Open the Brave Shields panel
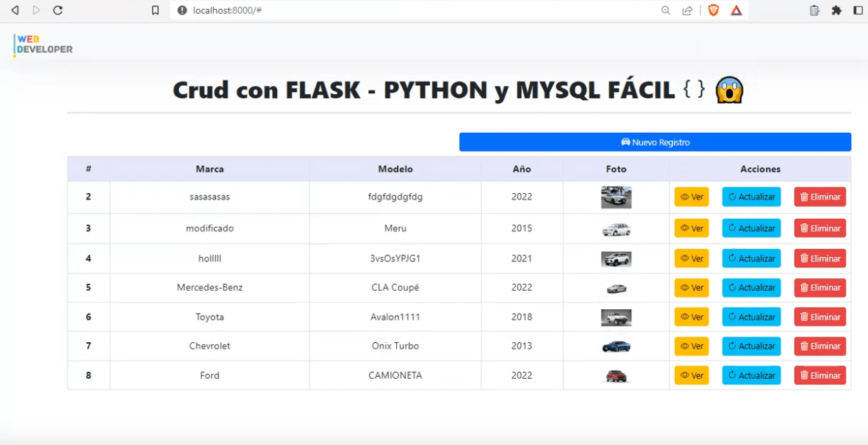 tap(713, 10)
